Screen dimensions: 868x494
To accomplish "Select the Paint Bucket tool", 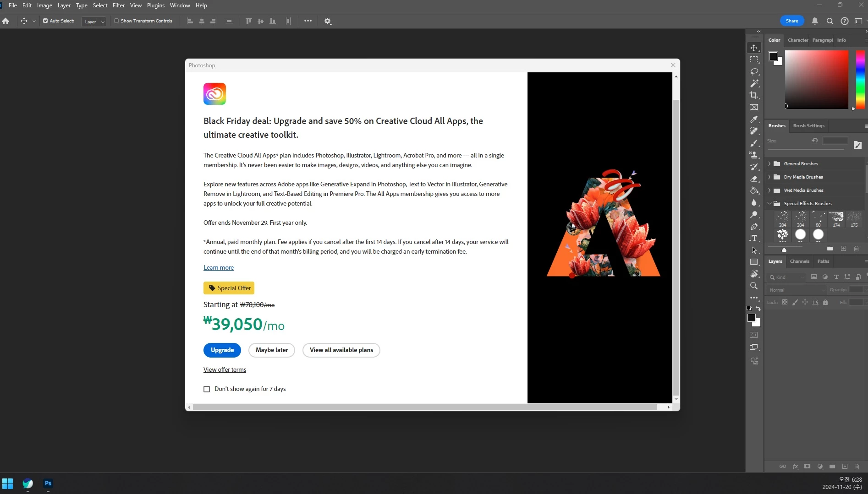I will pos(754,190).
